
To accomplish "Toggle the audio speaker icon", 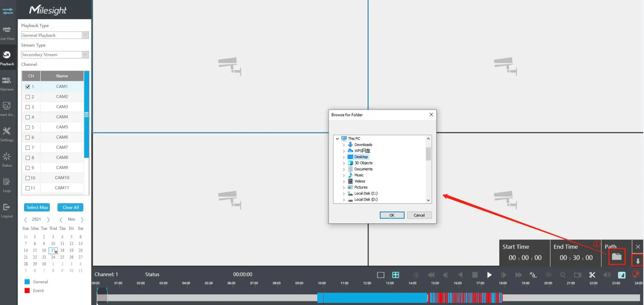I will (x=607, y=275).
